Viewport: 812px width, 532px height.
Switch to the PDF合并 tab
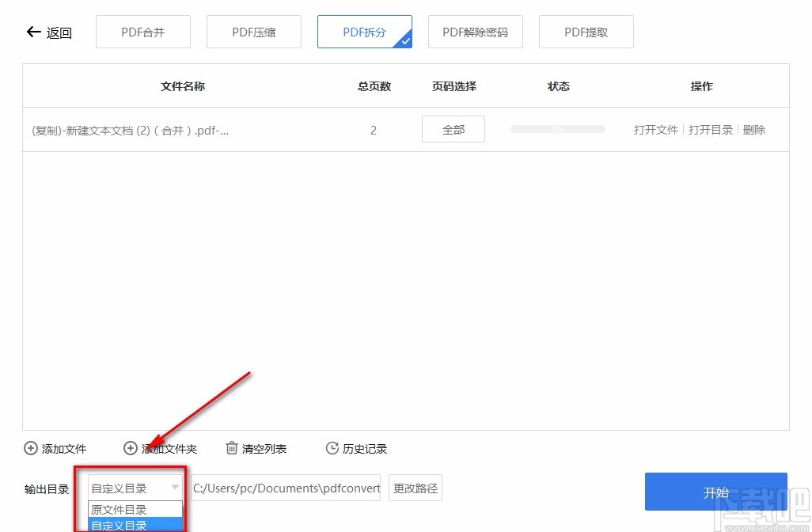[x=142, y=31]
